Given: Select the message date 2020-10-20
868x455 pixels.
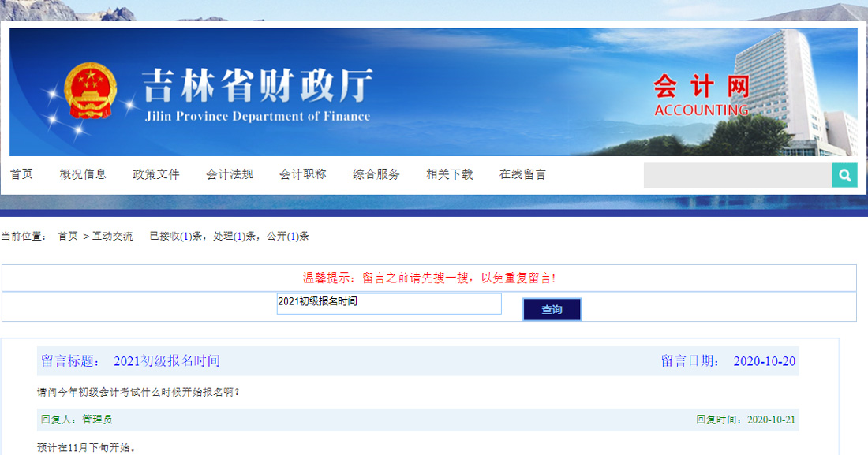Looking at the screenshot, I should (x=765, y=361).
